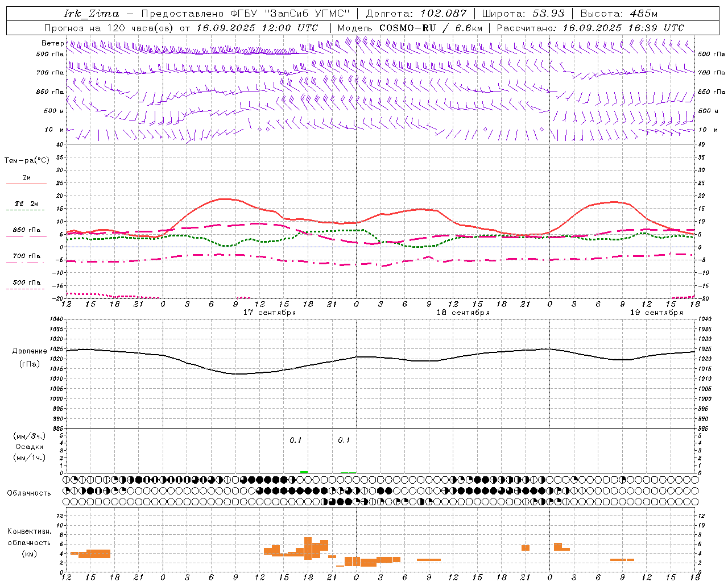Select the model name COSMO-RU

click(x=407, y=28)
